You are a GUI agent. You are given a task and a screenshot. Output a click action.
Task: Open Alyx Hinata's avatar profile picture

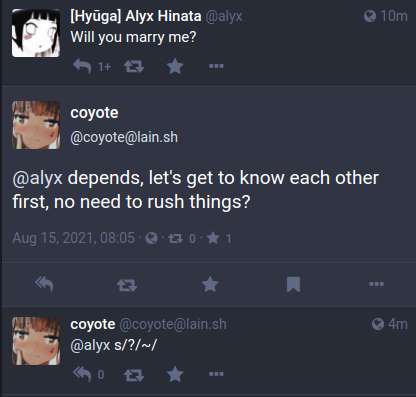(x=36, y=33)
